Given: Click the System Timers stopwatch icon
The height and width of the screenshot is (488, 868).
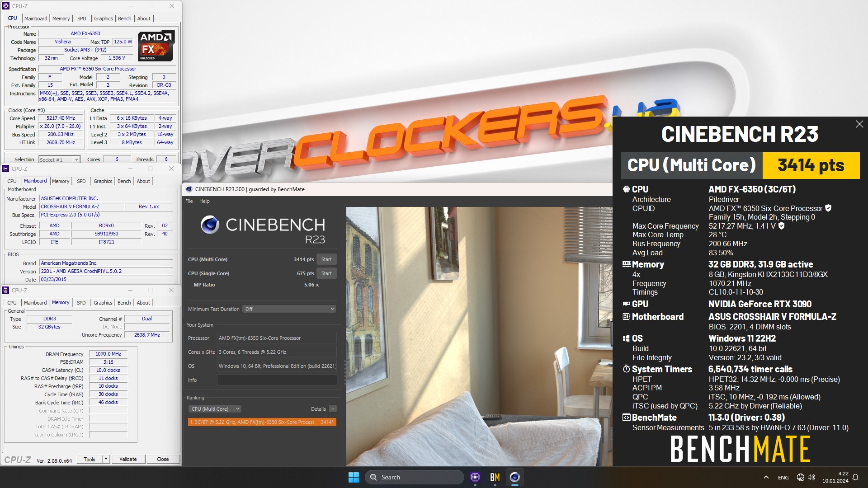Looking at the screenshot, I should coord(626,369).
